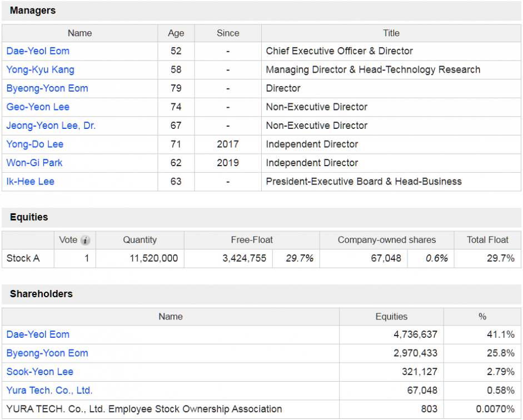The height and width of the screenshot is (420, 523).
Task: Open Ik-Hee Lee profile link
Action: 31,182
